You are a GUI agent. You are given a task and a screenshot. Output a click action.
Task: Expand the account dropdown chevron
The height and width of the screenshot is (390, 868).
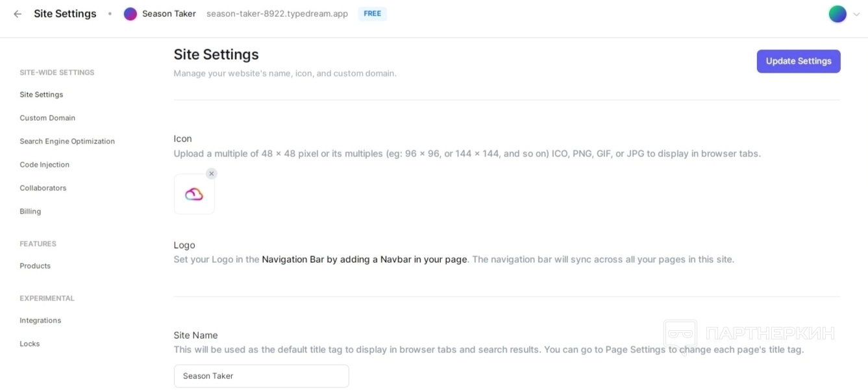(856, 14)
